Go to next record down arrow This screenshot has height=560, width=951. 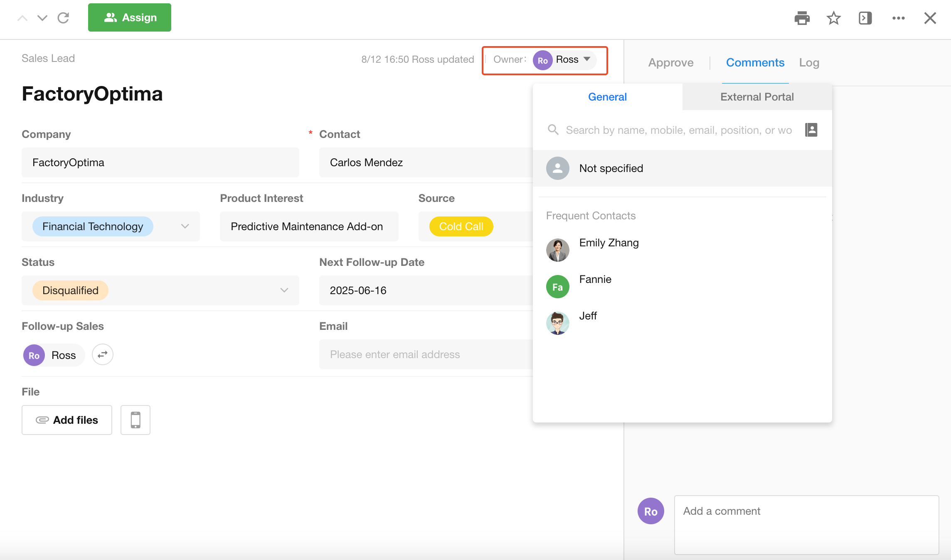[42, 18]
